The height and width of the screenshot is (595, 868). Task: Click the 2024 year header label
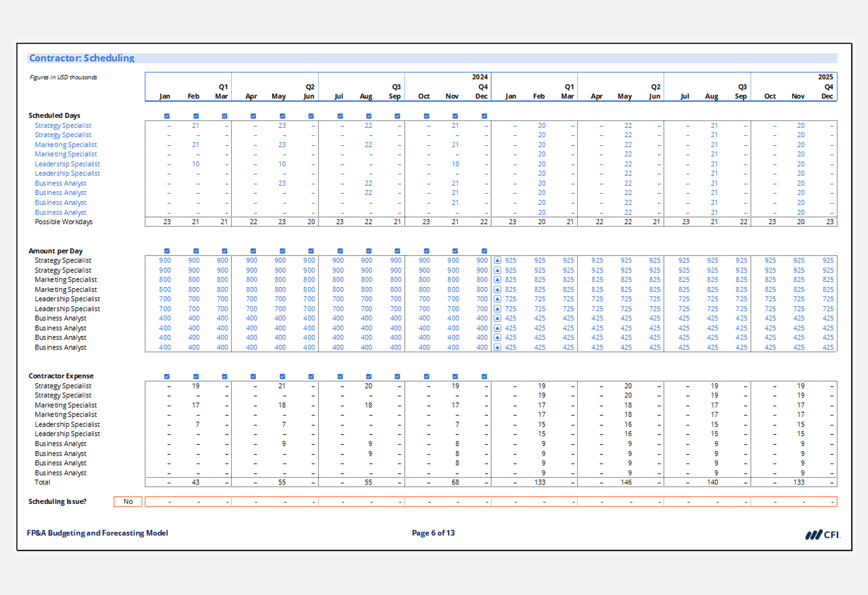(479, 77)
